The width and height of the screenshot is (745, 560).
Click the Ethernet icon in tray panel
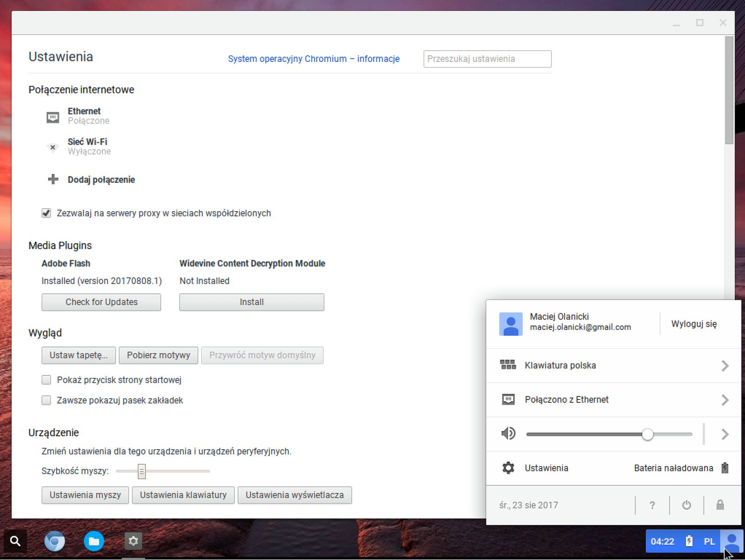508,399
